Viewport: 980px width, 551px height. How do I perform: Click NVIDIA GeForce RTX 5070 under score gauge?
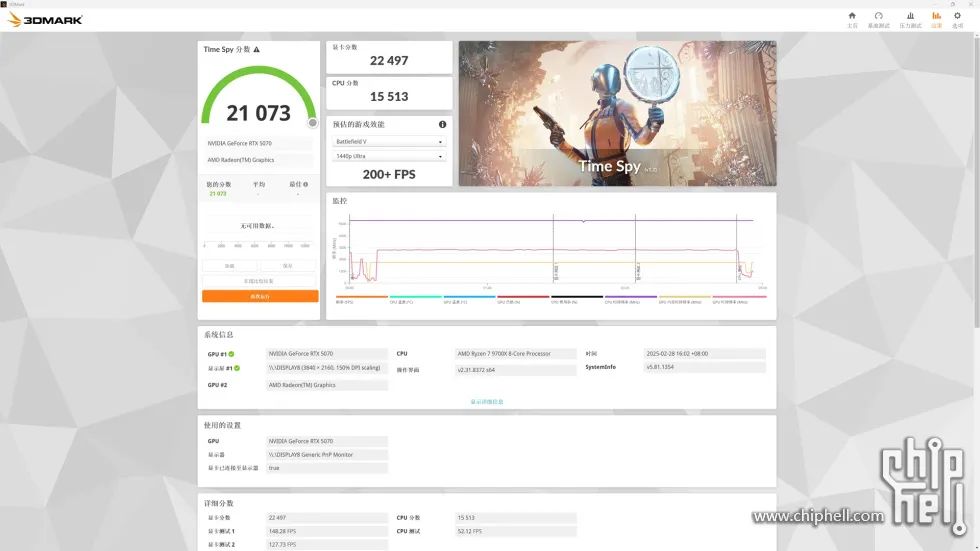tap(258, 143)
